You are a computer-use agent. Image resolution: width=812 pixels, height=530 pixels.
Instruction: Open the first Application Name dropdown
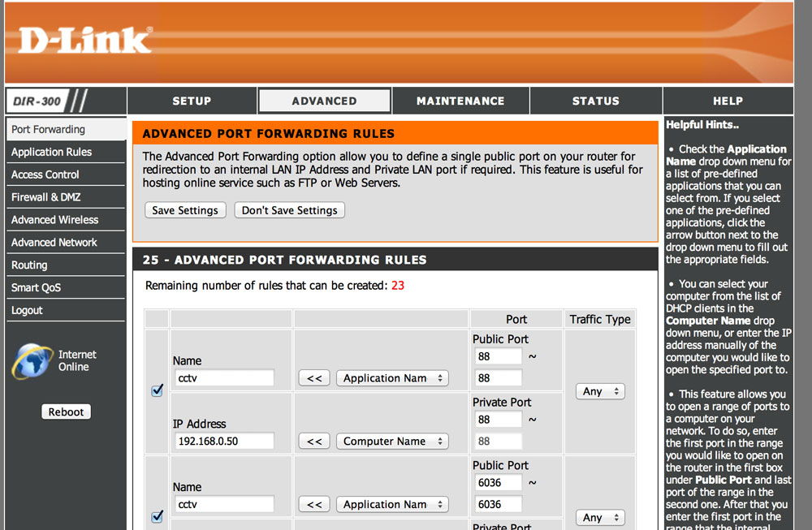[392, 378]
